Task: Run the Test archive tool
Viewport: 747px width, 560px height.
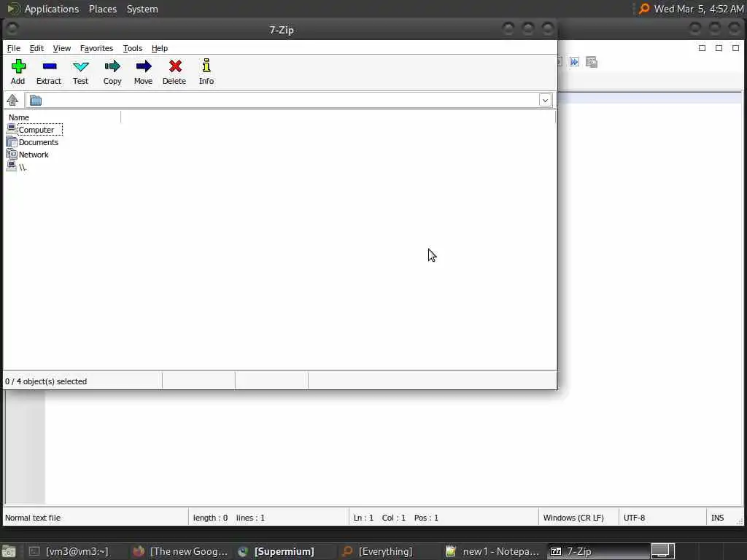Action: coord(80,72)
